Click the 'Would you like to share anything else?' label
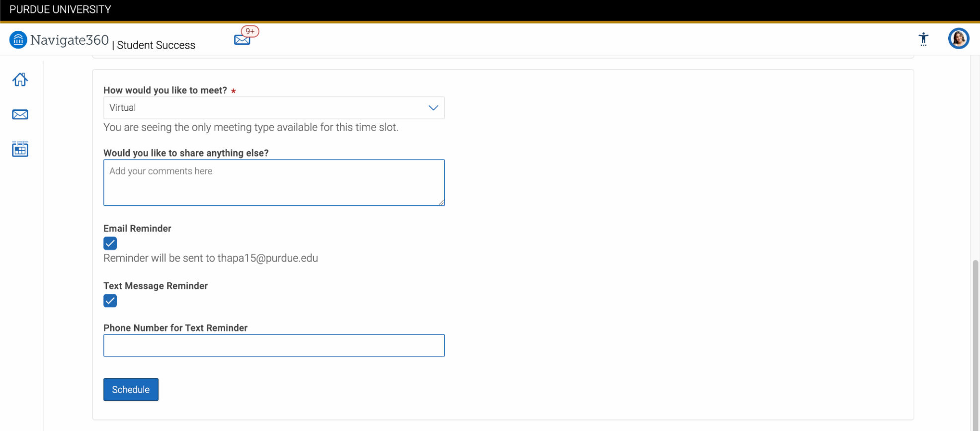Screen dimensions: 980x431 pyautogui.click(x=186, y=153)
